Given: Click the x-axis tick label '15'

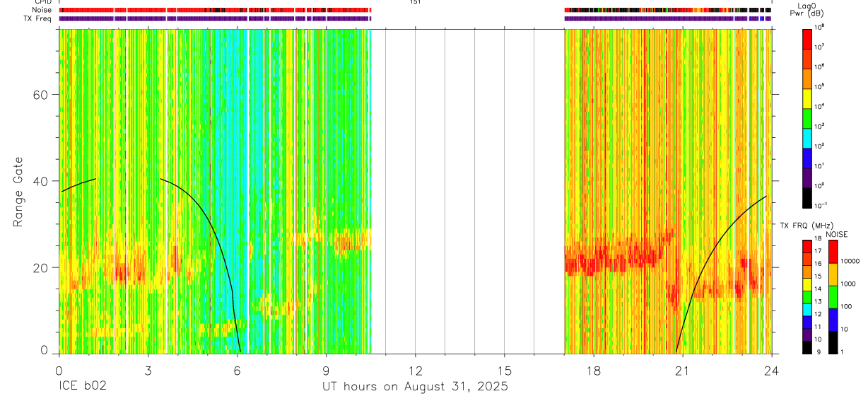Looking at the screenshot, I should coord(504,370).
